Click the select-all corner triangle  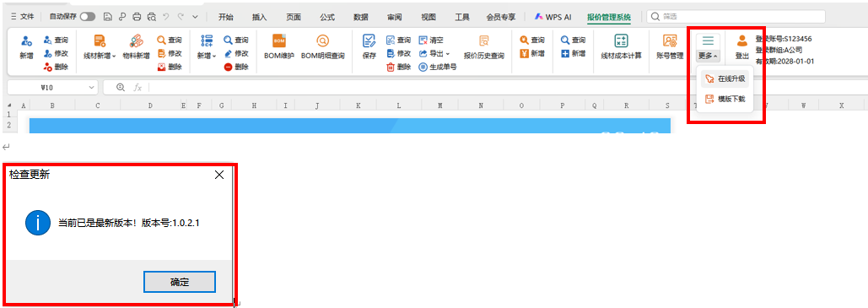point(9,105)
